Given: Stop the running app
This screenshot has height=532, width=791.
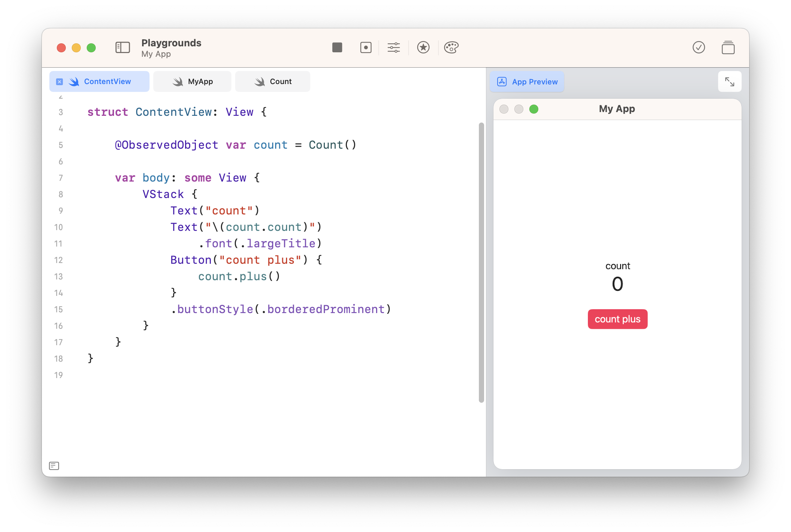Looking at the screenshot, I should 337,47.
